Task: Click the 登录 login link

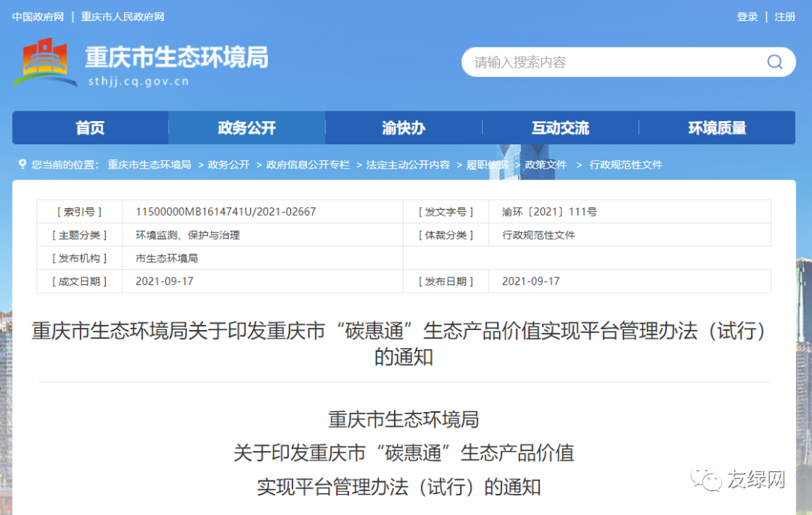Action: [x=747, y=17]
